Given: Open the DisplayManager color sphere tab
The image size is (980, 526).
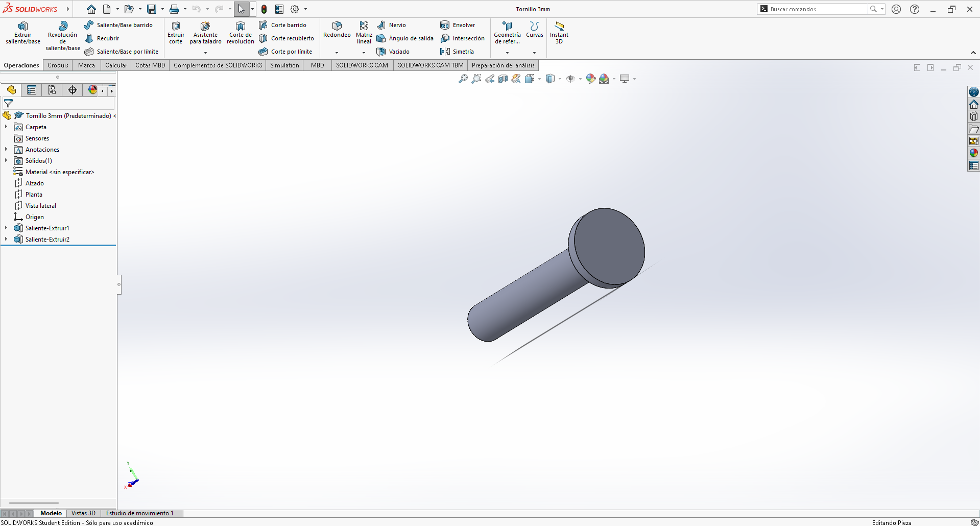Looking at the screenshot, I should tap(92, 90).
